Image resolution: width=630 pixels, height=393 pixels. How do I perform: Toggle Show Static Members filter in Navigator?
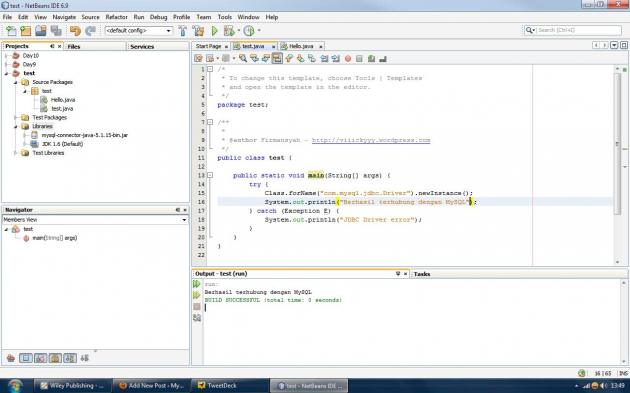41,358
